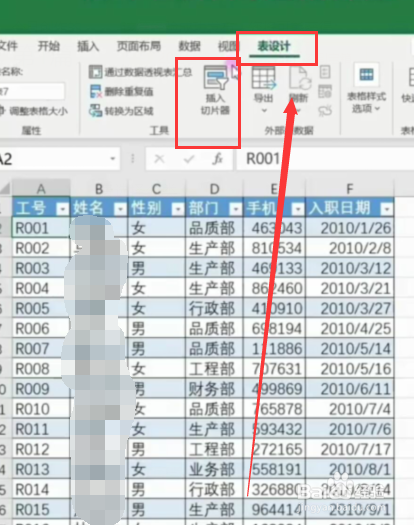The image size is (414, 525).
Task: Open the 部门 column filter dropdown
Action: click(x=235, y=209)
